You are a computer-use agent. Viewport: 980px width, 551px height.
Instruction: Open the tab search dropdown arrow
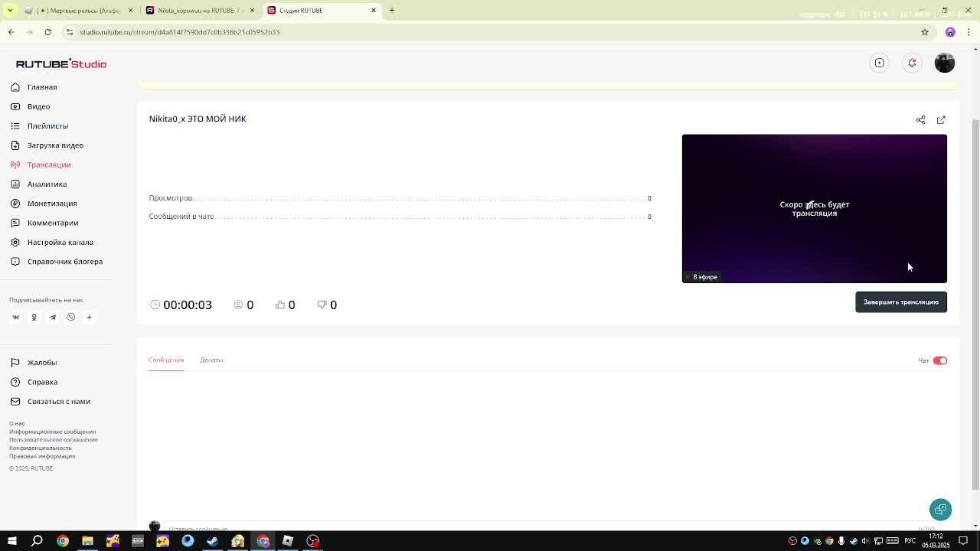pyautogui.click(x=10, y=11)
